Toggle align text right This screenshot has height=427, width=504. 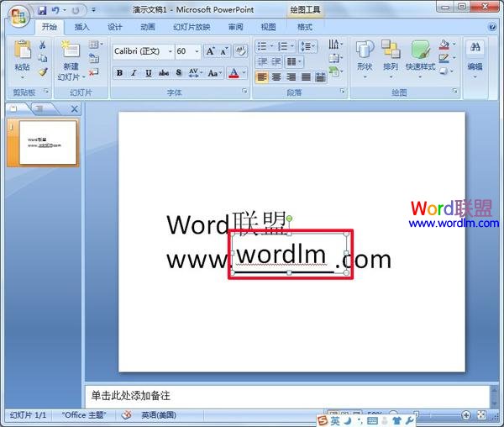291,77
